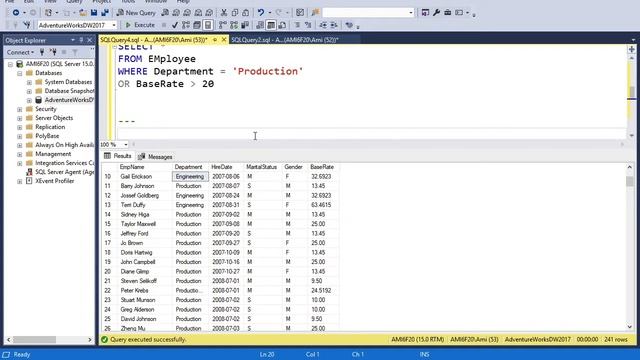Click the results grid vertical scrollbar thumb
Viewport: 640px width, 360px height.
629,181
